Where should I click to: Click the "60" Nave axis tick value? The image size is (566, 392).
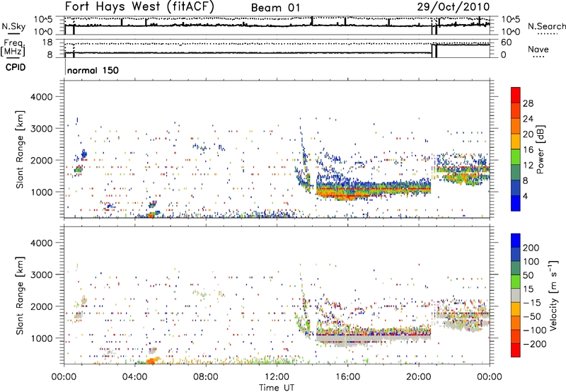click(506, 42)
